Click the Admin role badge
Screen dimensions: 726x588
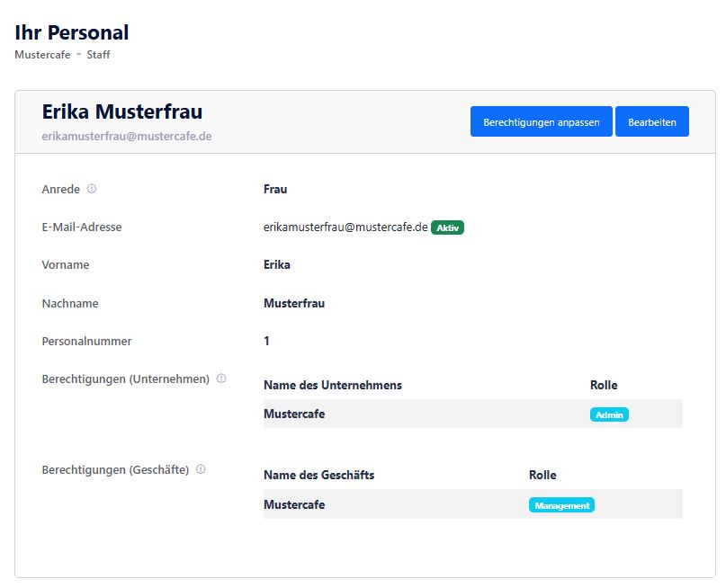(x=609, y=414)
